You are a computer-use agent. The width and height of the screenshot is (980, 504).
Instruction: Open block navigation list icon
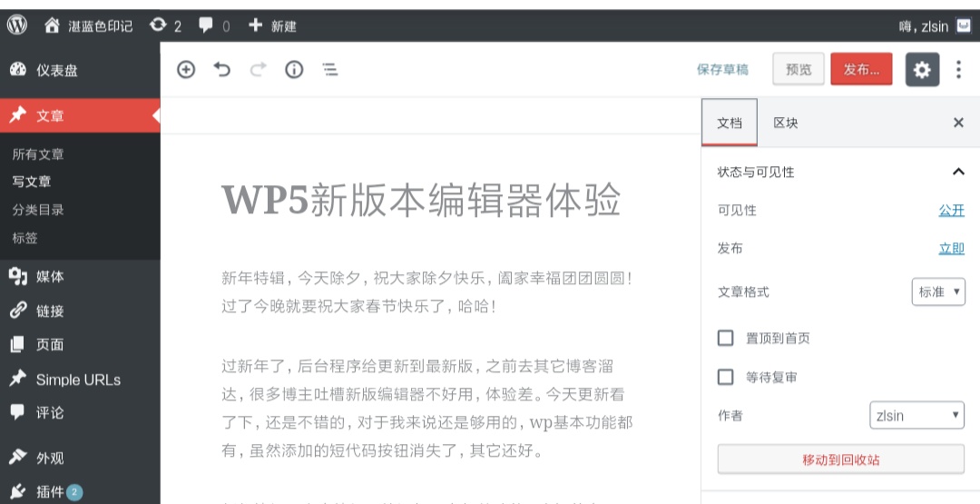[x=330, y=69]
